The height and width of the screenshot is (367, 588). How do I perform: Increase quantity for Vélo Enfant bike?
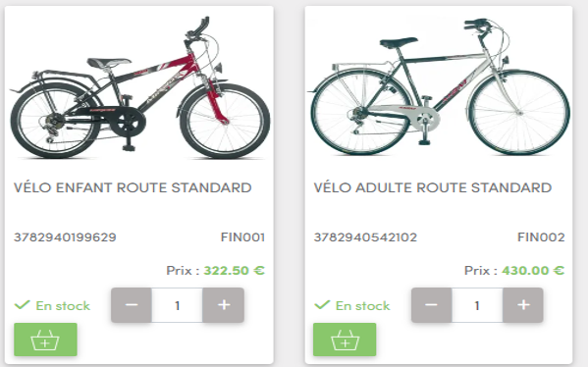click(224, 305)
